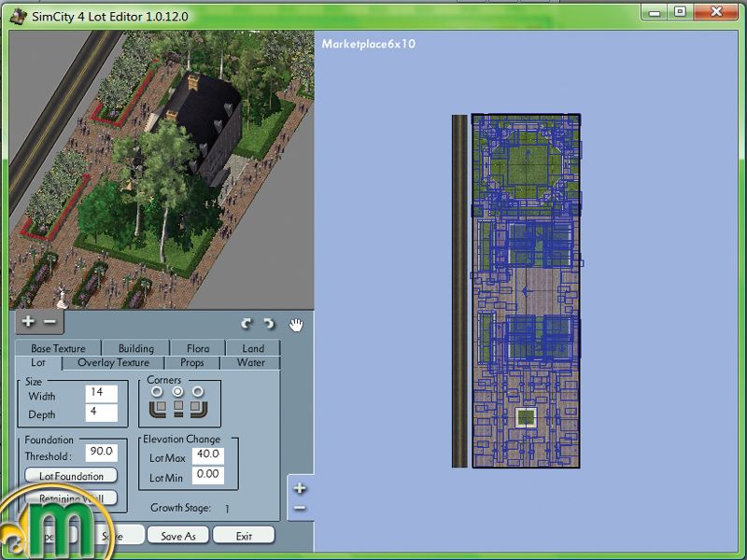Select the middle Corners radio button
Screen dimensions: 747x560
177,392
